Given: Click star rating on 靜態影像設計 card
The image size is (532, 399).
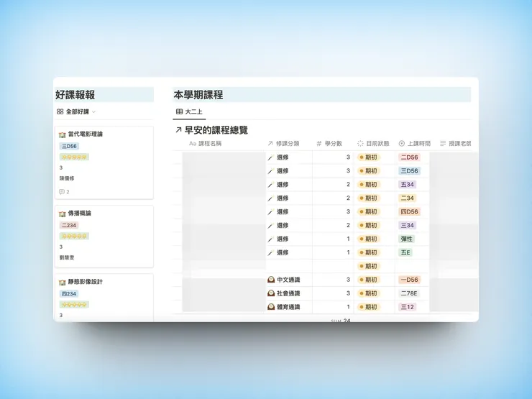Looking at the screenshot, I should coord(74,305).
